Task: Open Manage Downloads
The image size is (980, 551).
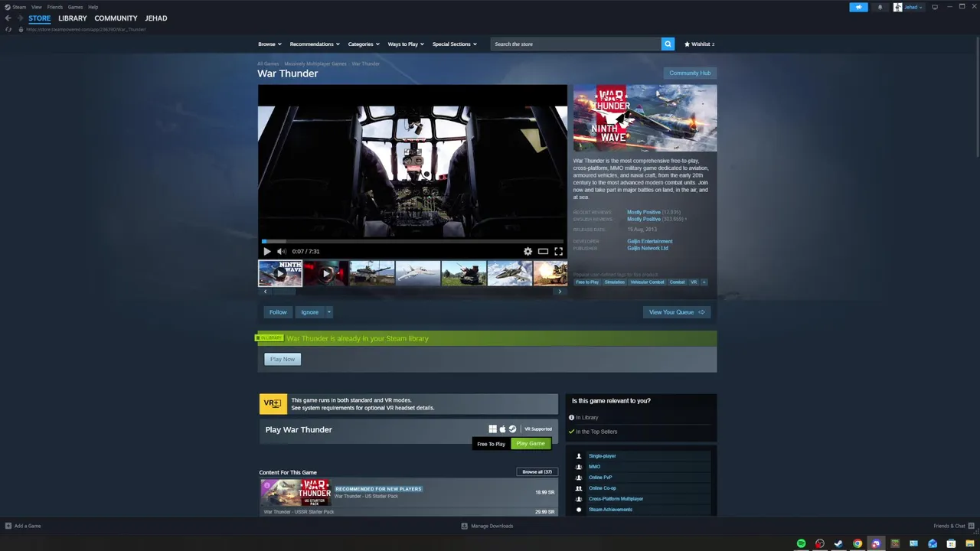Action: (487, 526)
